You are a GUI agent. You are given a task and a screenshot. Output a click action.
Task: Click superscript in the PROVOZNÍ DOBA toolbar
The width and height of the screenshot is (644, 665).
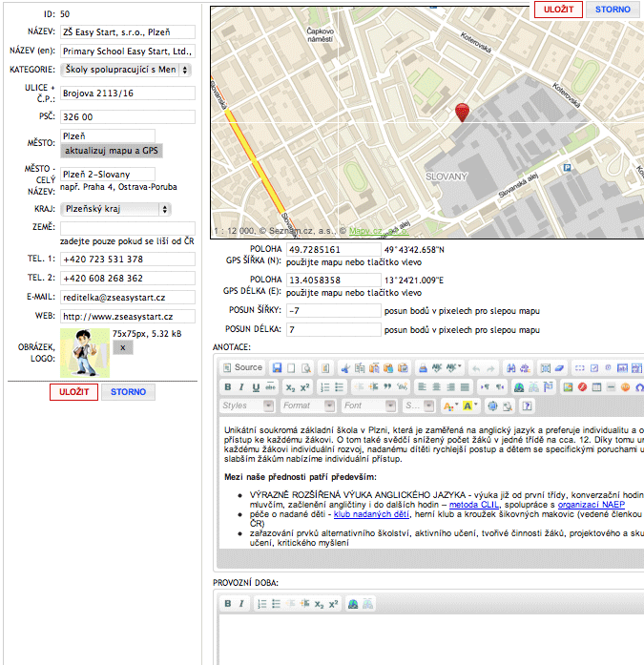[333, 604]
